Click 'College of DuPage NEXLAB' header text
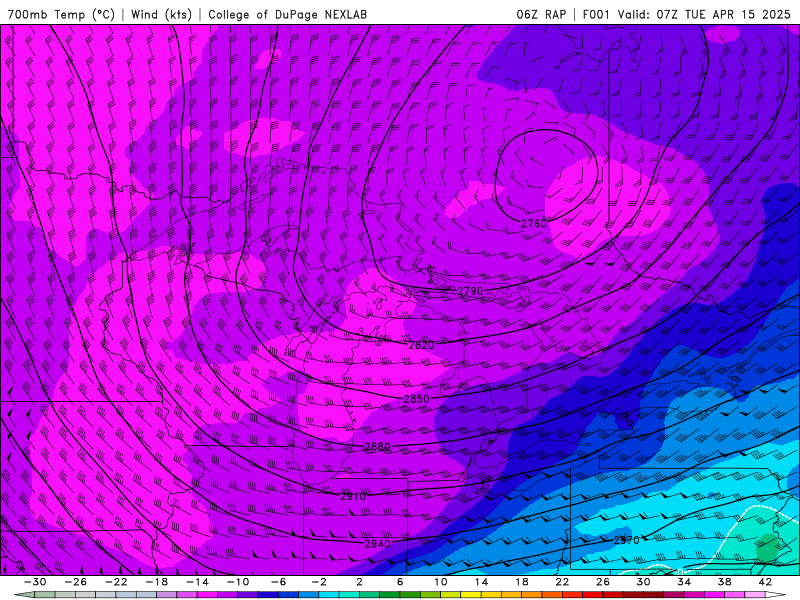This screenshot has height=600, width=800. pos(287,14)
